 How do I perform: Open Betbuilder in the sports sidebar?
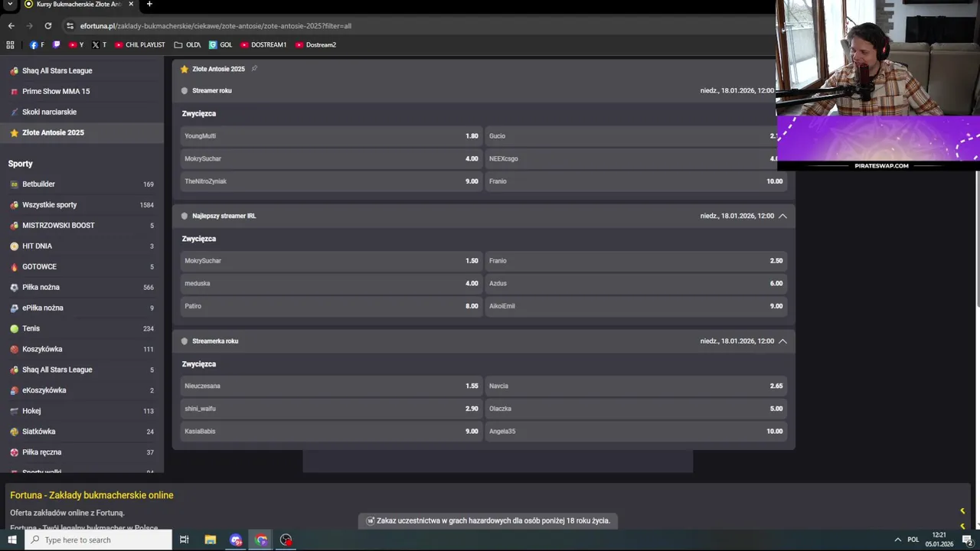click(82, 184)
